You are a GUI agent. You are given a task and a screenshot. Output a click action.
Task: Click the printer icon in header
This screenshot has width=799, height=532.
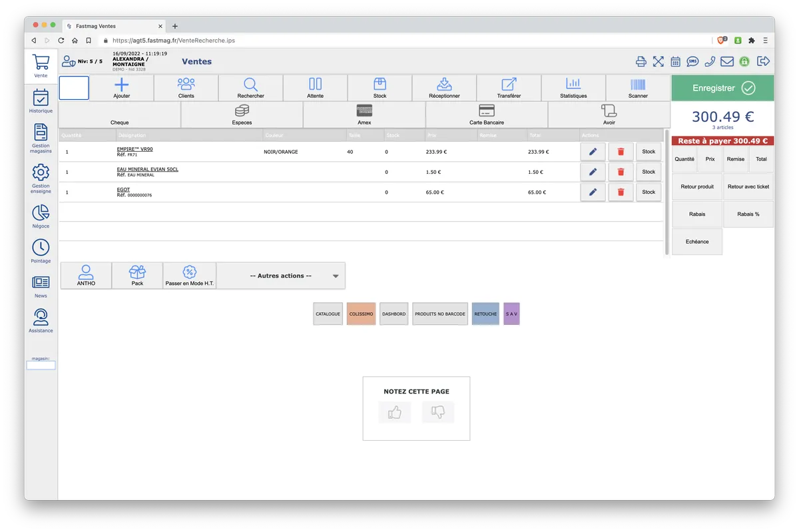(x=641, y=61)
